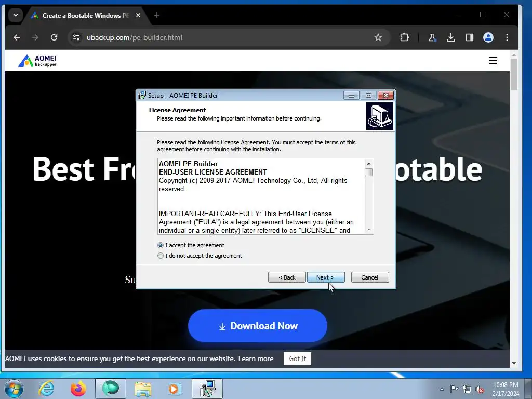Click the AOMEI Backupper logo
Viewport: 532px width, 399px height.
37,60
